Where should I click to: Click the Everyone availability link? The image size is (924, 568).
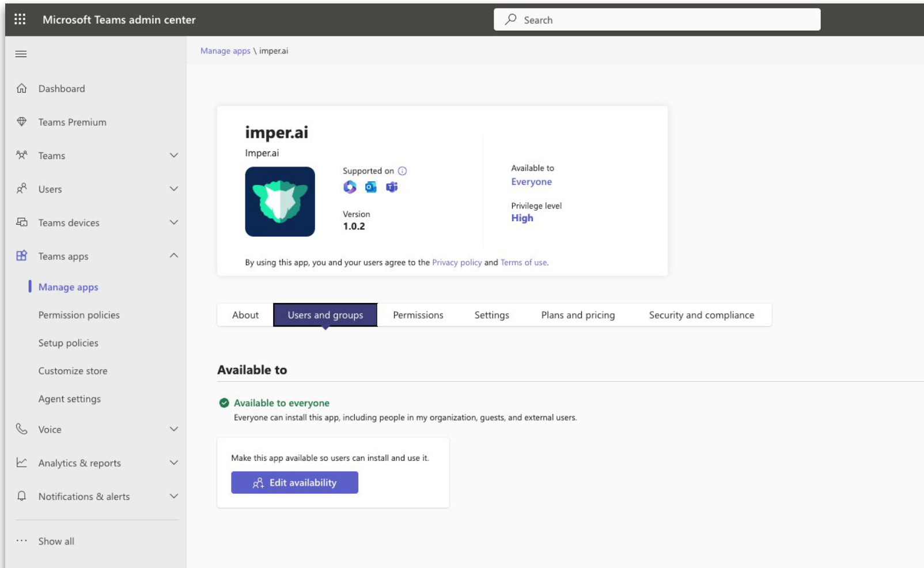point(532,181)
